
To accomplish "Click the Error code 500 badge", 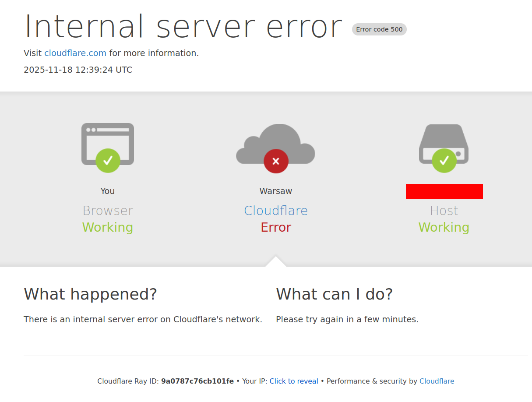I will click(379, 29).
